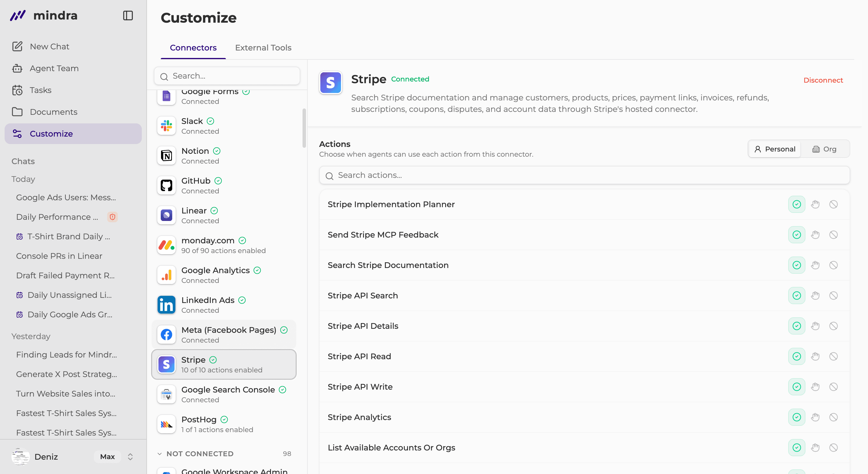Block List Available Accounts Or Orgs
Image resolution: width=868 pixels, height=474 pixels.
(833, 448)
